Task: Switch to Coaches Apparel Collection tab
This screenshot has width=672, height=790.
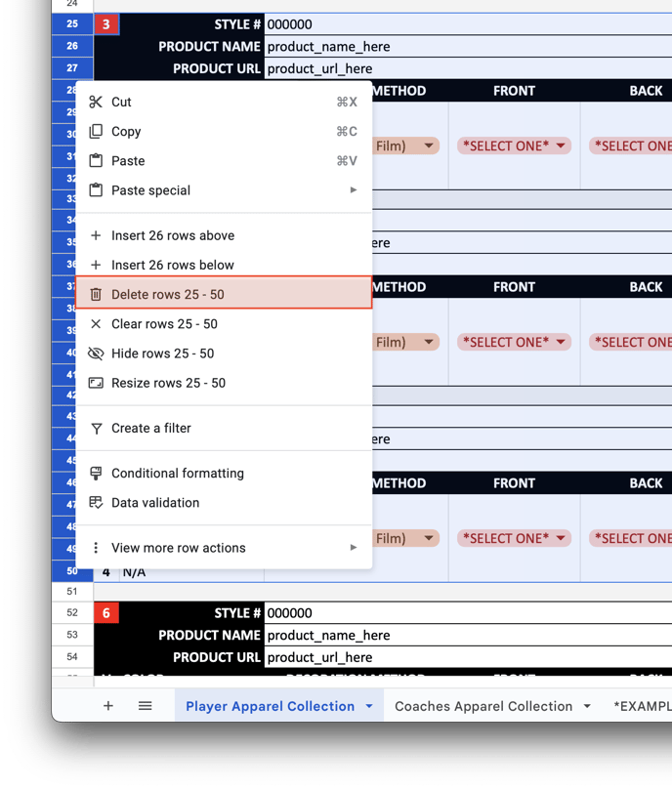Action: pos(483,706)
